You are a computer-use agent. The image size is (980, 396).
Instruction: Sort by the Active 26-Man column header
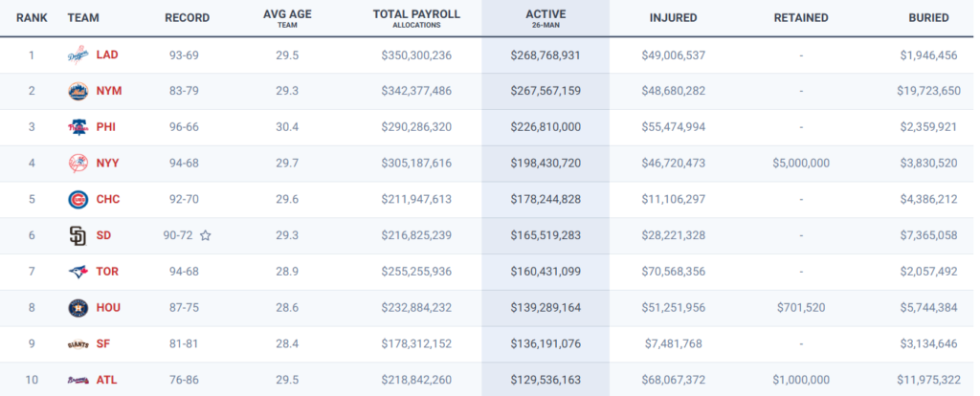click(546, 18)
